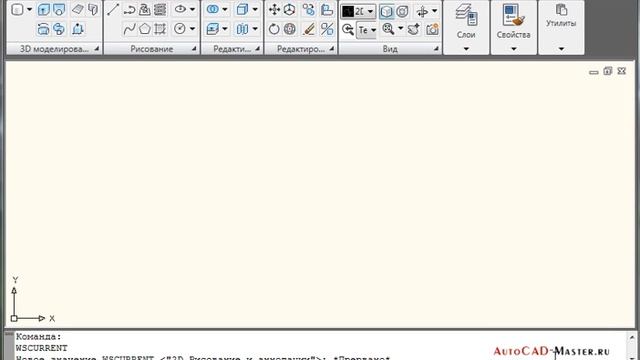
Task: Click the UCS origin icon in viewport
Action: tap(14, 318)
